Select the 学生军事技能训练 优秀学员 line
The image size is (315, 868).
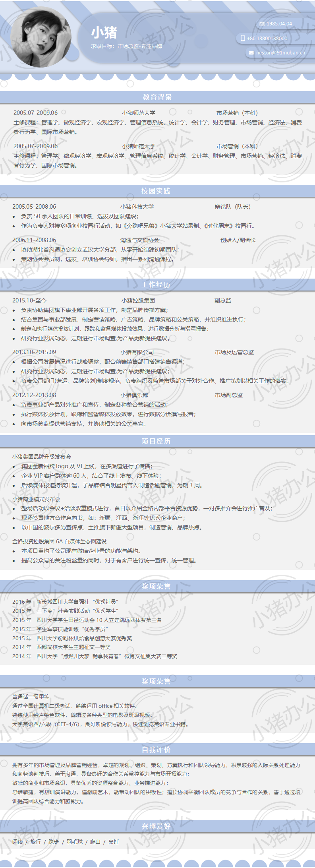[60, 629]
